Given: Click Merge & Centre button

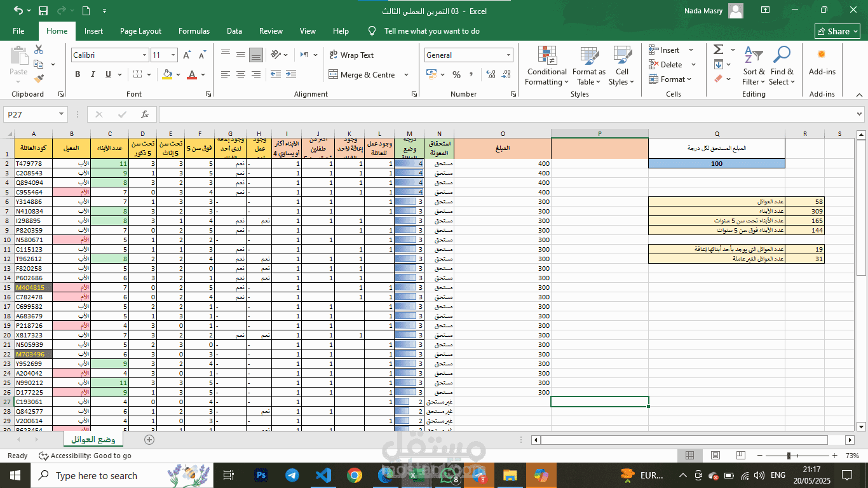Looking at the screenshot, I should pyautogui.click(x=362, y=75).
